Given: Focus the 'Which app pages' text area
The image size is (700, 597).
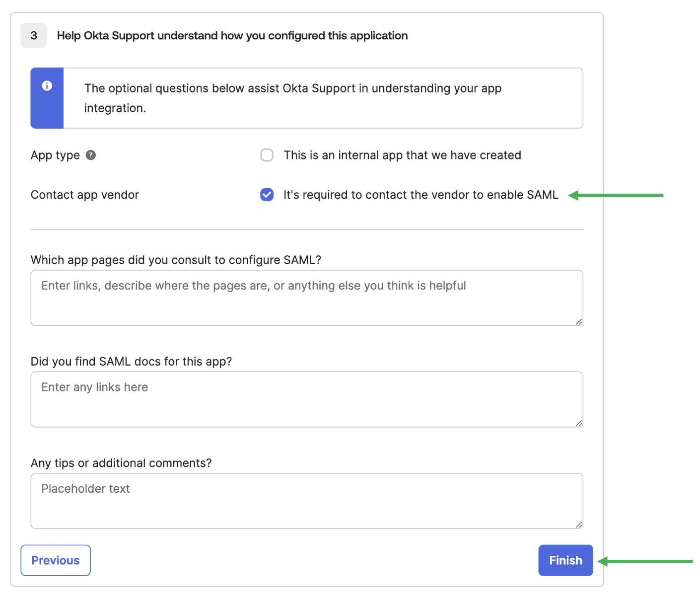Looking at the screenshot, I should tap(306, 298).
